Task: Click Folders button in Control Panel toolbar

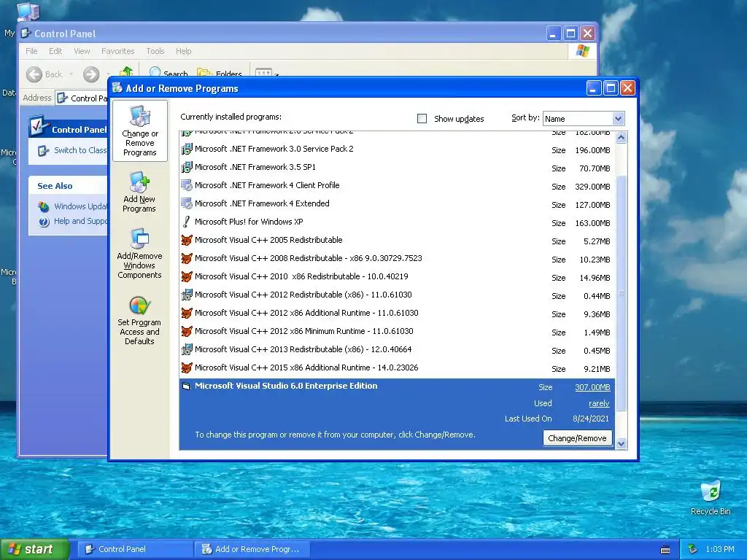Action: [x=220, y=72]
